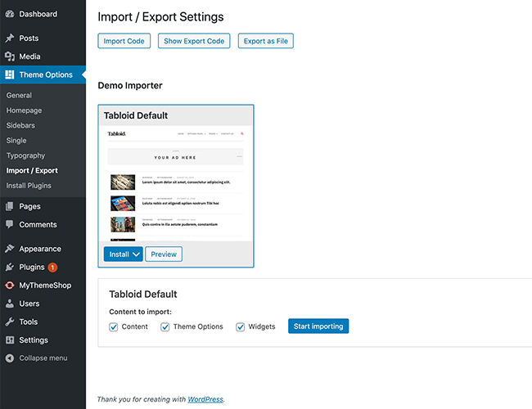Open the Media menu item
Screen dimensions: 532x409
coord(43,56)
